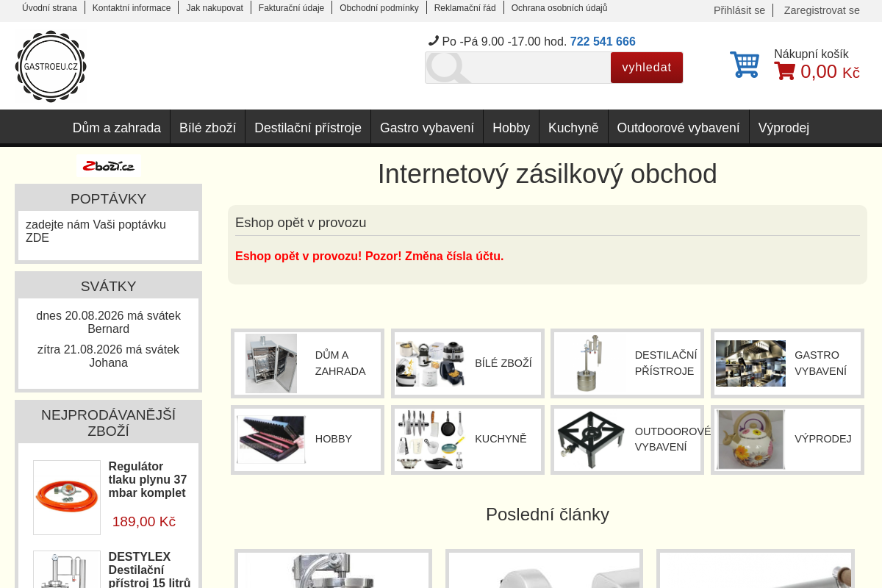Screen dimensions: 882x588
Task: Open Jak nakupovat link
Action: click(215, 8)
